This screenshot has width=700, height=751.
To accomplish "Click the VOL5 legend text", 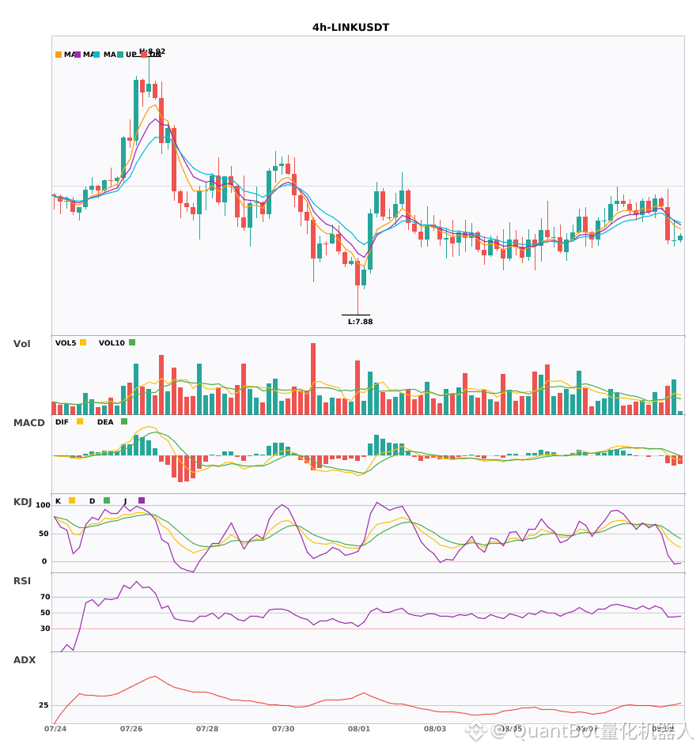I will 66,343.
